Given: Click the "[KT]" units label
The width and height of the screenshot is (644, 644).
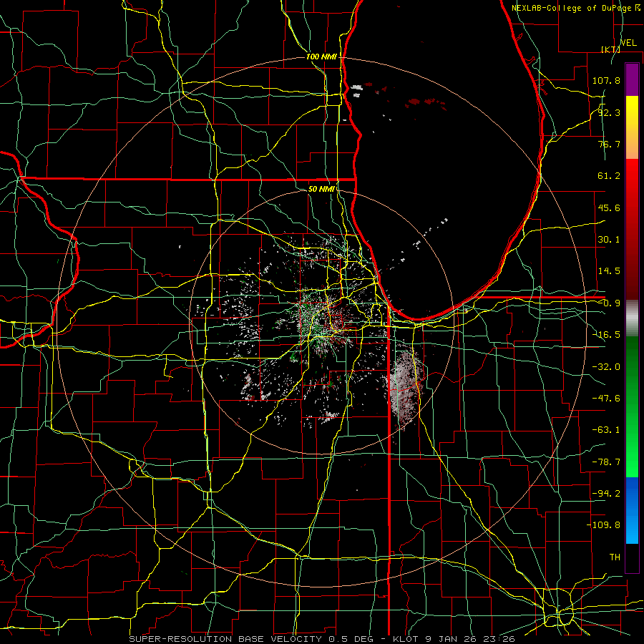Looking at the screenshot, I should (x=610, y=49).
